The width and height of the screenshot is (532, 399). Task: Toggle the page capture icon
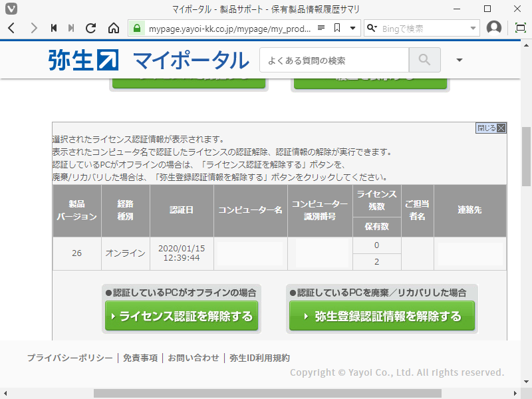tap(520, 28)
